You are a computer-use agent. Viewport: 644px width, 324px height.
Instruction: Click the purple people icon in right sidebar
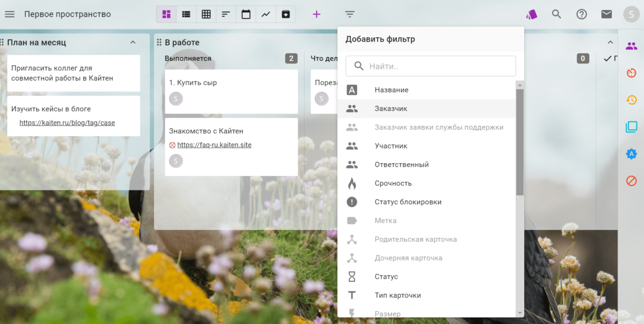631,46
